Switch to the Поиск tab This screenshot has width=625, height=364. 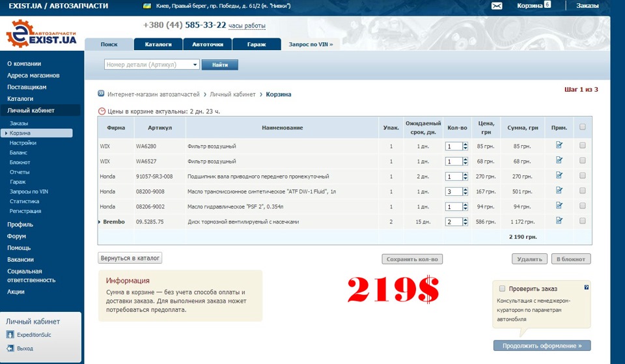tap(109, 44)
